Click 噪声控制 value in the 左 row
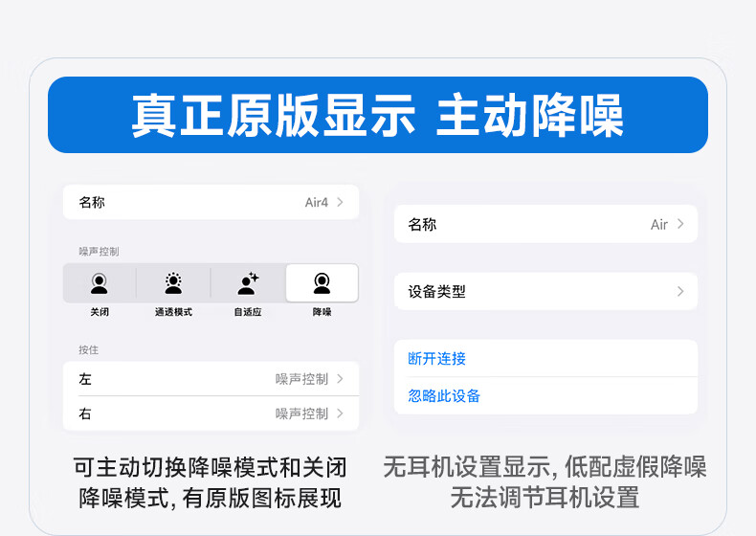Viewport: 756px width, 536px height. click(301, 379)
